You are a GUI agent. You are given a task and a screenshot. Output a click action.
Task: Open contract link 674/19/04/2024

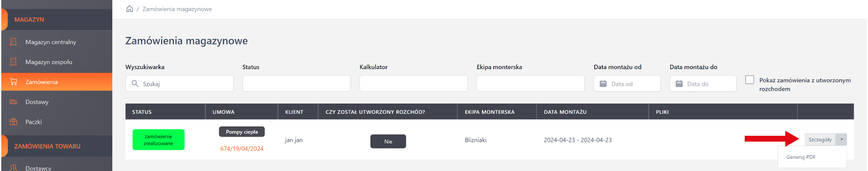coord(242,149)
